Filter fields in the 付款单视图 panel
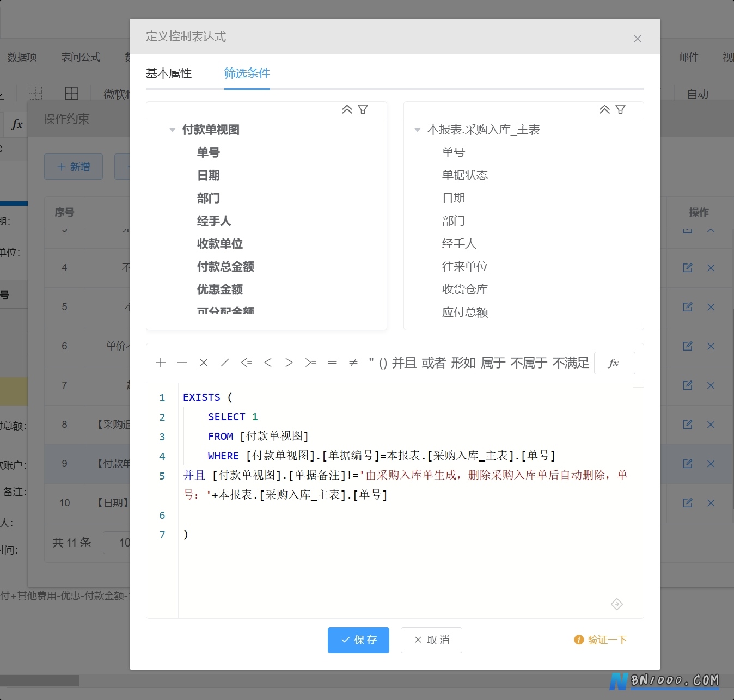The width and height of the screenshot is (734, 700). click(x=363, y=109)
